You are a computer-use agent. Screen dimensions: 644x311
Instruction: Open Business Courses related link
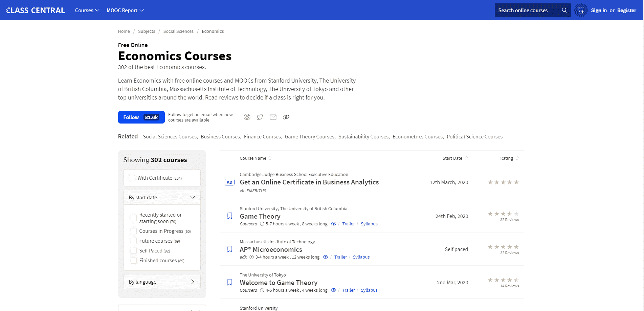click(x=220, y=137)
